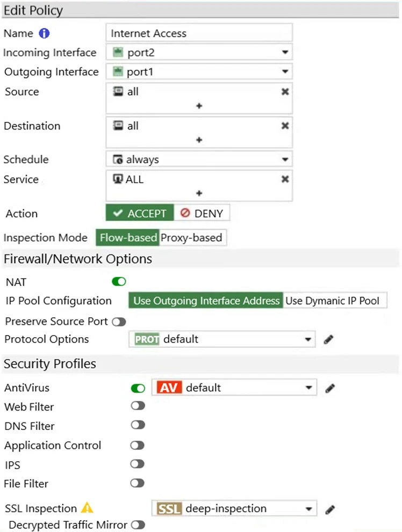Turn on the Web Filter toggle

click(138, 406)
